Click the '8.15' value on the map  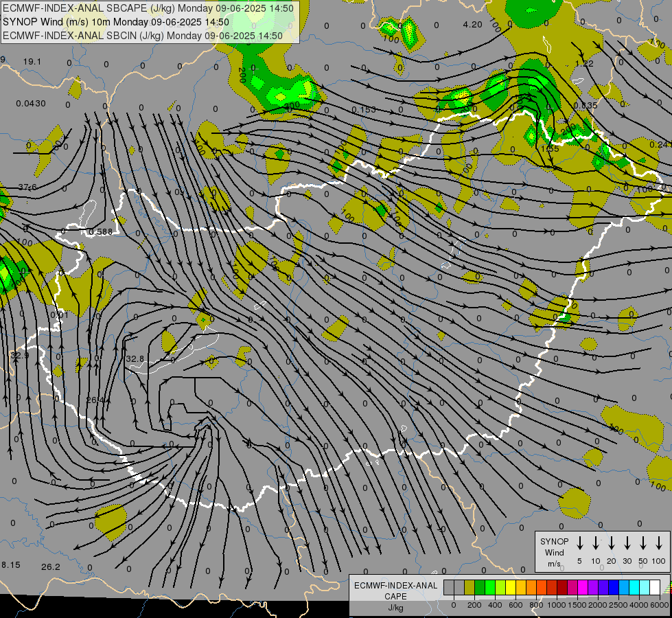click(x=11, y=565)
